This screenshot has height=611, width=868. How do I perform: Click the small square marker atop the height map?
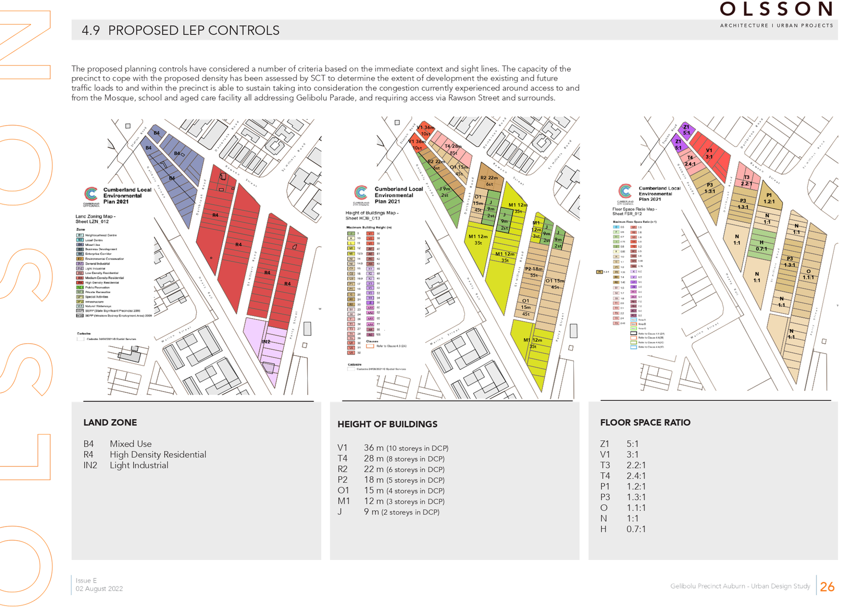(x=397, y=123)
